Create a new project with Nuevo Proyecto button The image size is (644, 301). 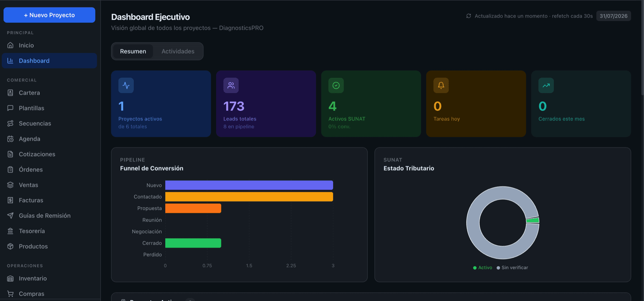(49, 15)
